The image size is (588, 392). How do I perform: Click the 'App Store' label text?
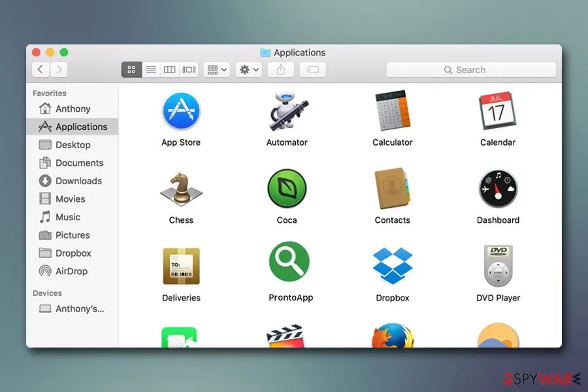[x=181, y=142]
